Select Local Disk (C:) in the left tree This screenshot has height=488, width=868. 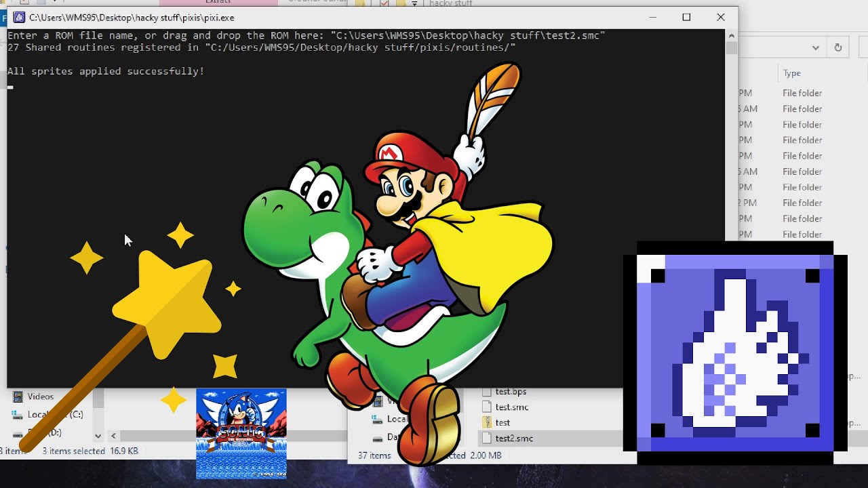coord(56,414)
